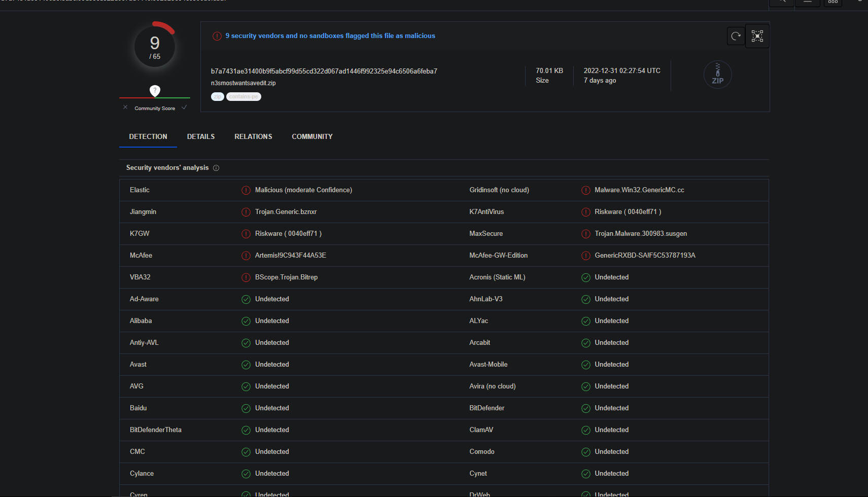Open the COMMUNITY tab
The width and height of the screenshot is (868, 497).
(312, 136)
